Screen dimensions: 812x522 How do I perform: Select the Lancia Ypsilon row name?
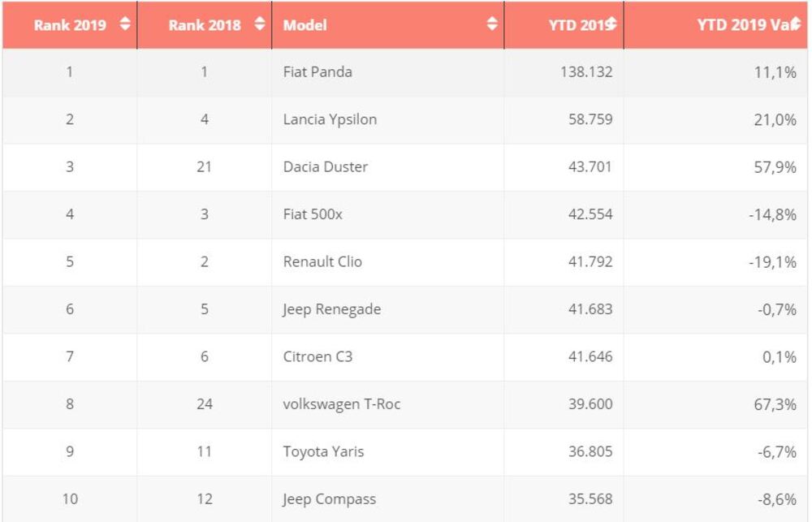[330, 119]
